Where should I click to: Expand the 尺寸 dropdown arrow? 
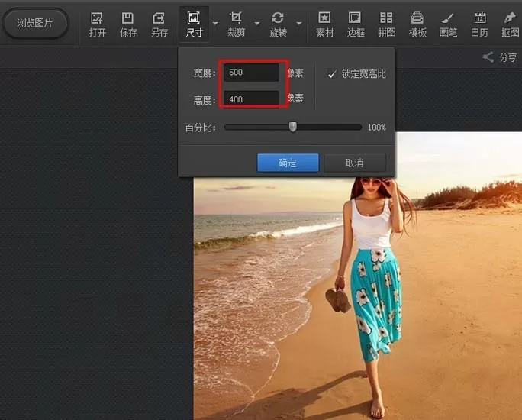pyautogui.click(x=215, y=24)
